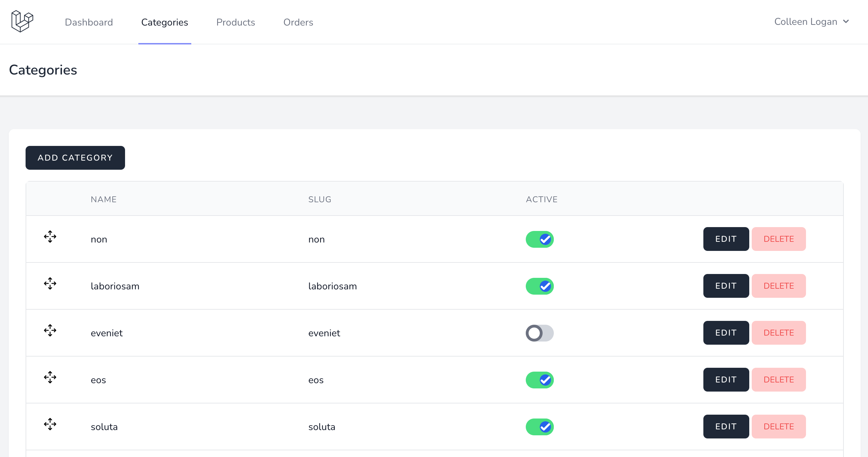The height and width of the screenshot is (457, 868).
Task: Click the drag handle for soluta row
Action: [x=50, y=424]
